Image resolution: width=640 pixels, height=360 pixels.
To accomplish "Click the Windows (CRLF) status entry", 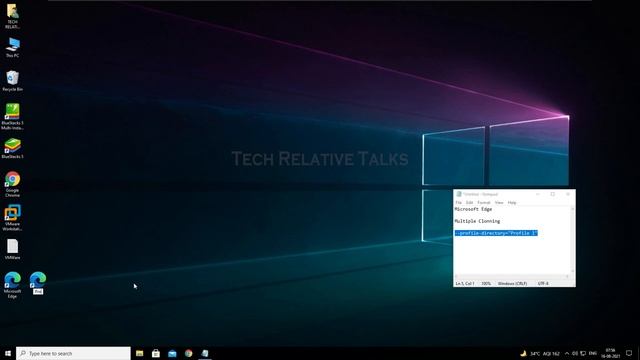I will (x=512, y=283).
